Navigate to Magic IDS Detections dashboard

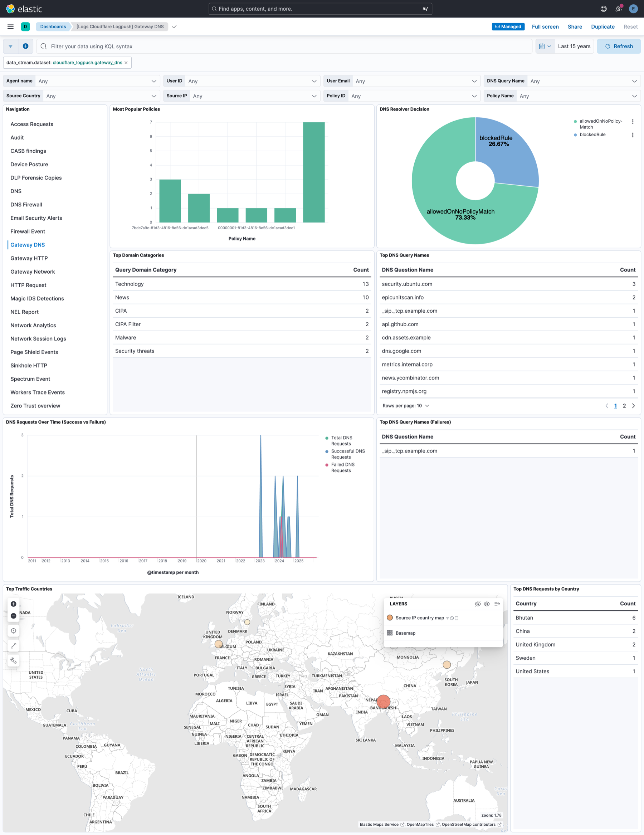[37, 299]
